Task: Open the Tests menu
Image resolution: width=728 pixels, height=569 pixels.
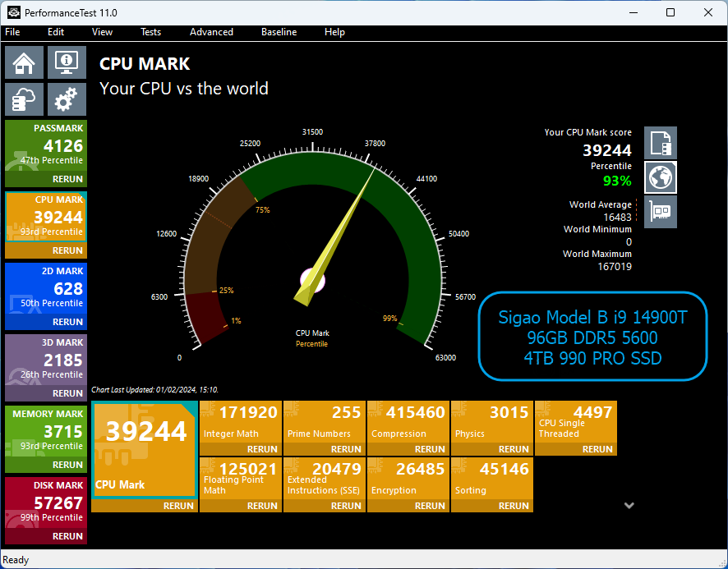Action: [150, 32]
